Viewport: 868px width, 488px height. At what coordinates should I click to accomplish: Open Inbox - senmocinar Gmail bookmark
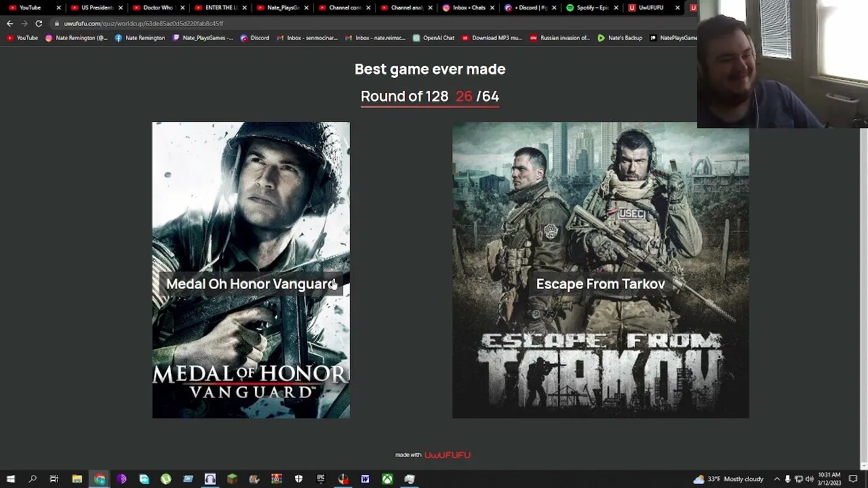point(307,38)
